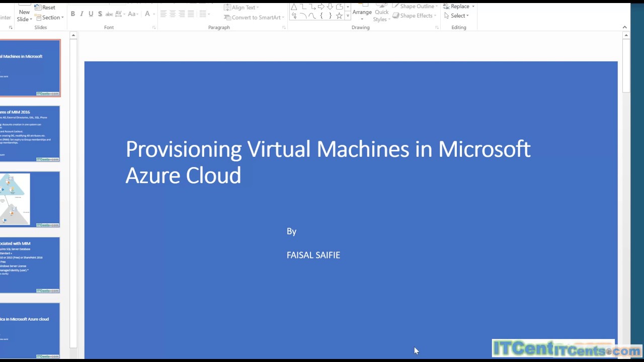Image resolution: width=644 pixels, height=362 pixels.
Task: Select the elbow arrow connector shape
Action: 312,7
